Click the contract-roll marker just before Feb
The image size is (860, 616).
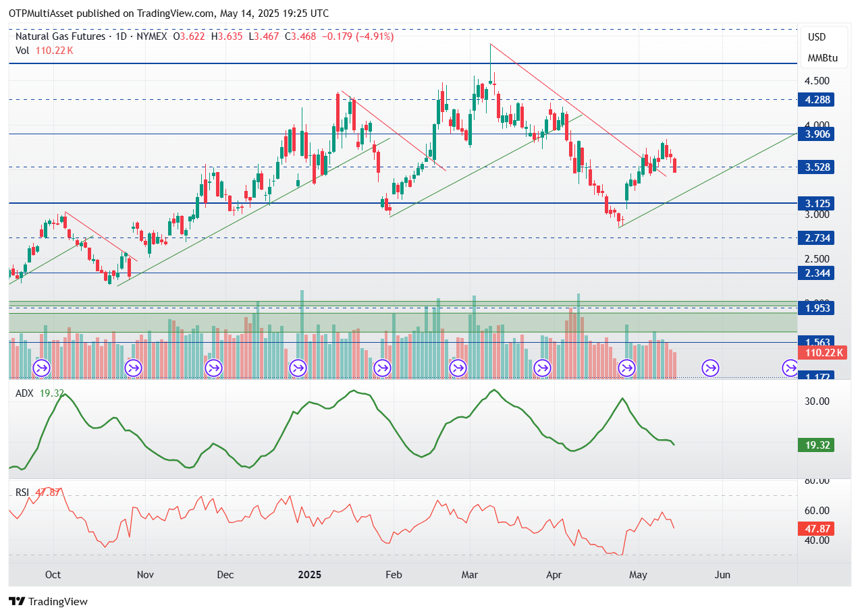[382, 368]
